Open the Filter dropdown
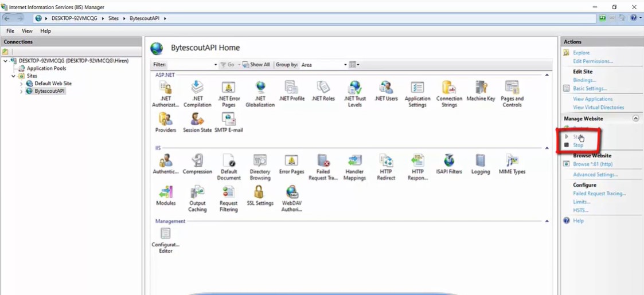This screenshot has height=295, width=644. (216, 65)
